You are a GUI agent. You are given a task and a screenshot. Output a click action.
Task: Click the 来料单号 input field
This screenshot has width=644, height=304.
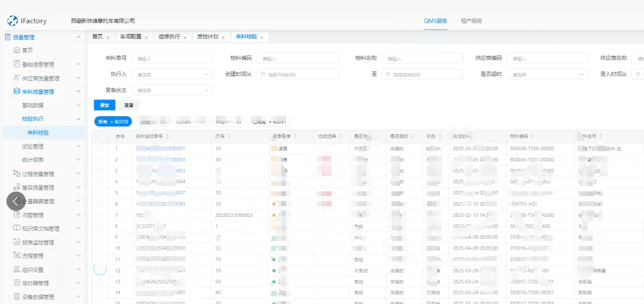click(x=172, y=58)
